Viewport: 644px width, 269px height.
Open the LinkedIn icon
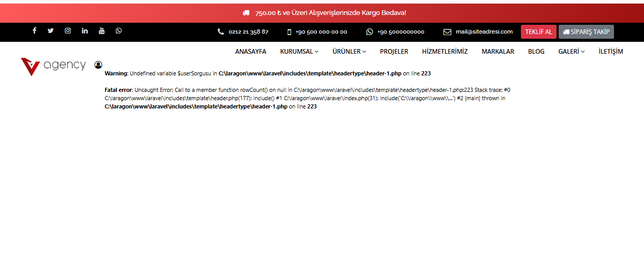(x=85, y=31)
